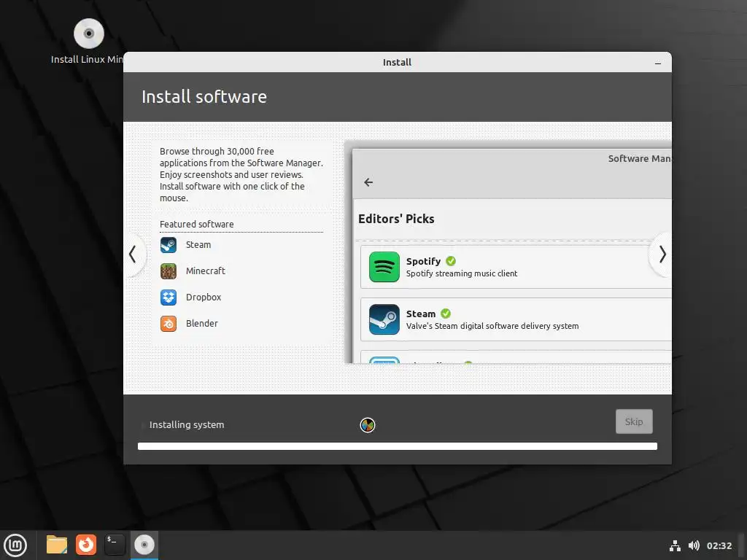The width and height of the screenshot is (747, 560).
Task: Click the Steam card in Editors' Picks
Action: coord(516,319)
